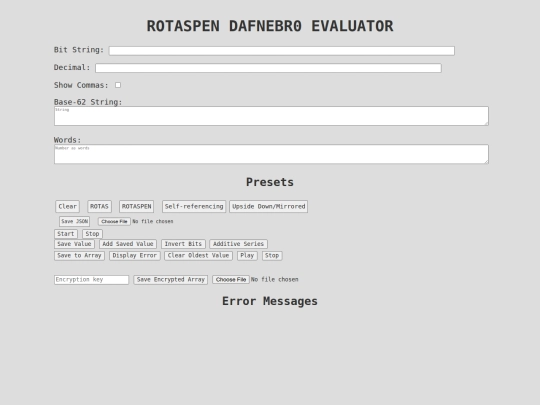Click the Words label
Screen dimensions: 540x405
click(68, 140)
